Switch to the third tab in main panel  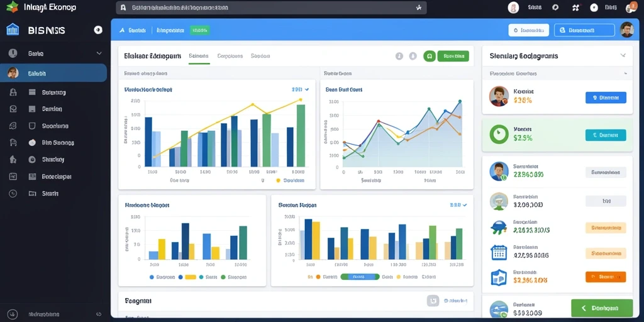(x=260, y=56)
